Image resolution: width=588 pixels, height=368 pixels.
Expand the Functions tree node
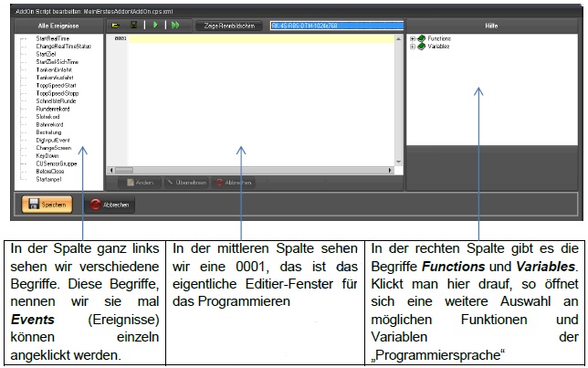[413, 38]
